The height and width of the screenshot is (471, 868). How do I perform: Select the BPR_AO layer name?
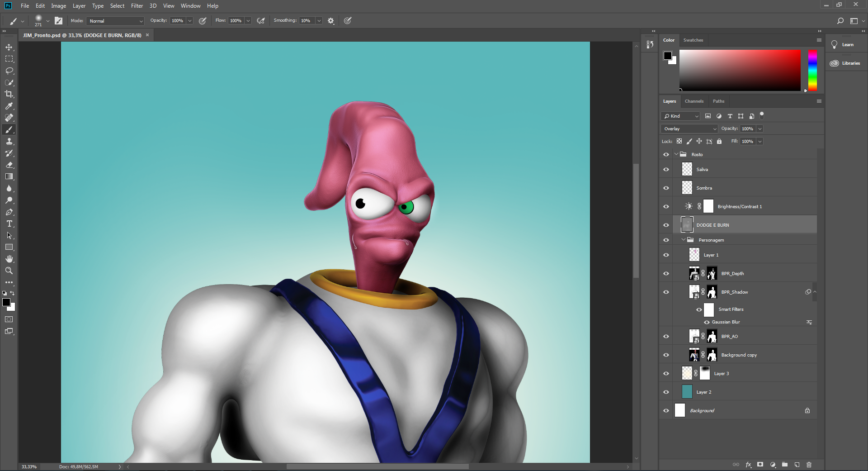point(729,337)
